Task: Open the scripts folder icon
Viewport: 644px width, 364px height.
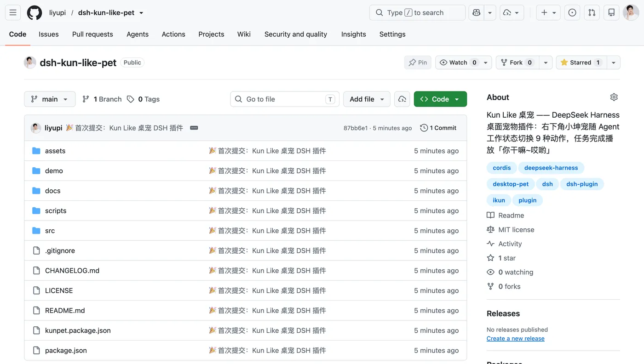Action: click(36, 210)
